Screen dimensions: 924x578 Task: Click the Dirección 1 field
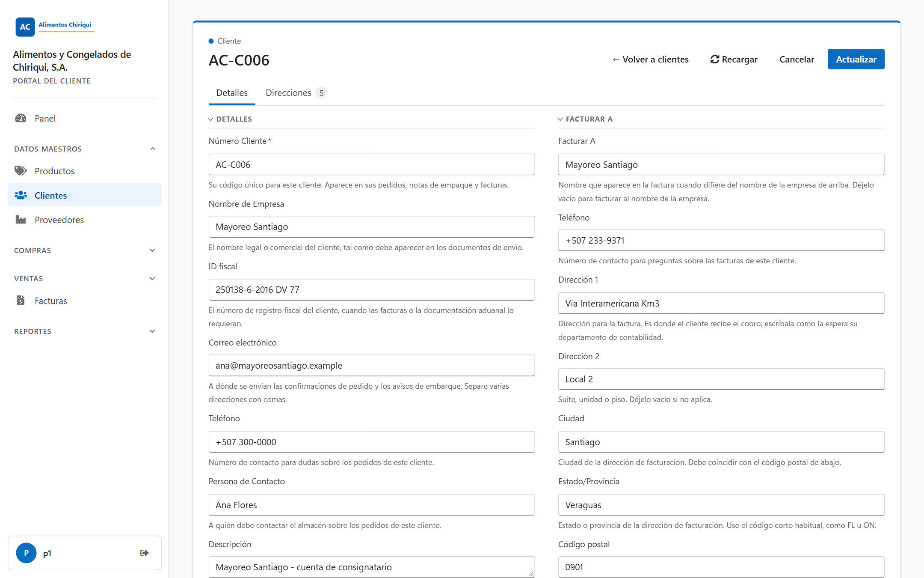point(721,303)
